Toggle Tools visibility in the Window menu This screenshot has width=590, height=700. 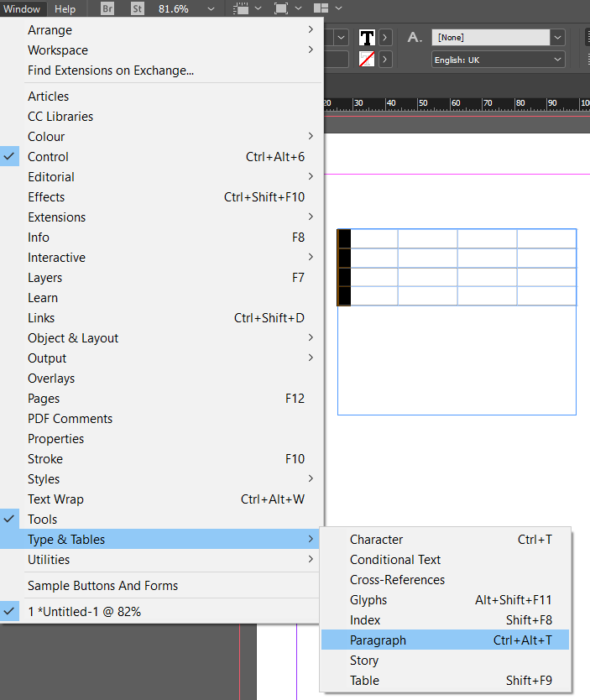[x=42, y=519]
